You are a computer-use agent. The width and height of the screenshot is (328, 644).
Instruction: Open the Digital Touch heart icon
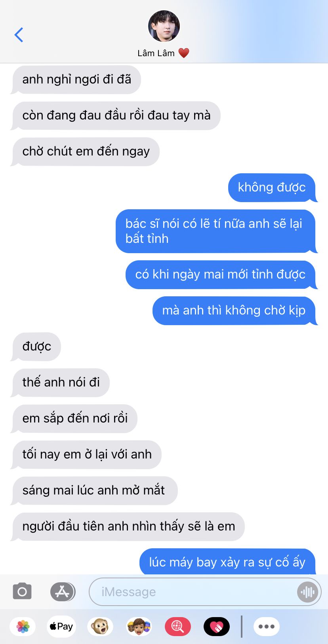[x=216, y=627]
